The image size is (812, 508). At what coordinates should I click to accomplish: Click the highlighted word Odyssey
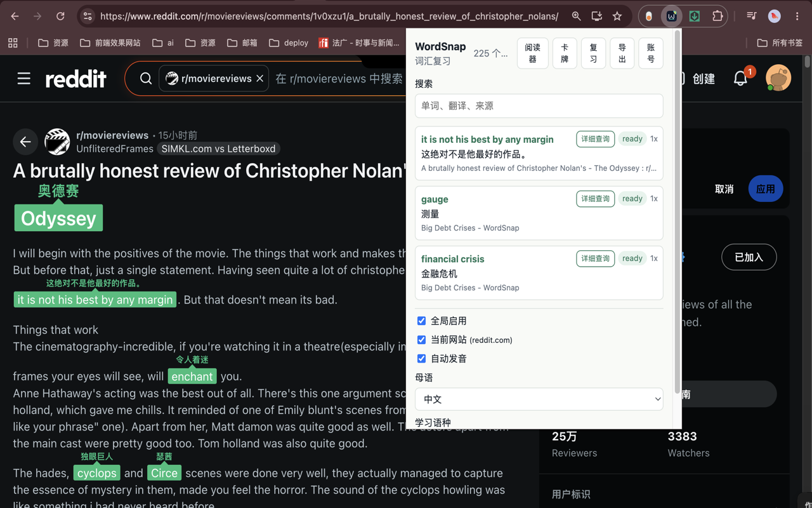(58, 218)
